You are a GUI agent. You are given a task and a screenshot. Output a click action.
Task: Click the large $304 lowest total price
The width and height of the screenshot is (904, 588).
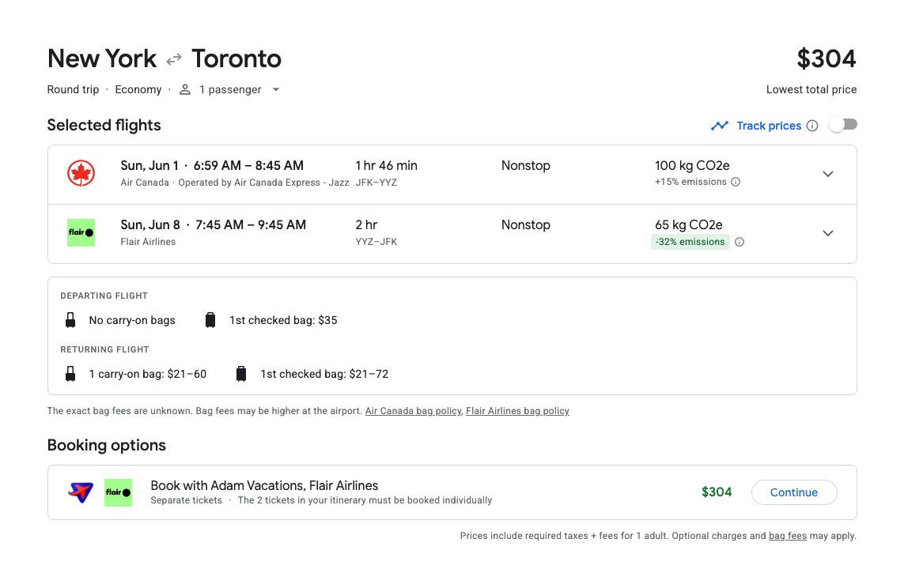826,58
